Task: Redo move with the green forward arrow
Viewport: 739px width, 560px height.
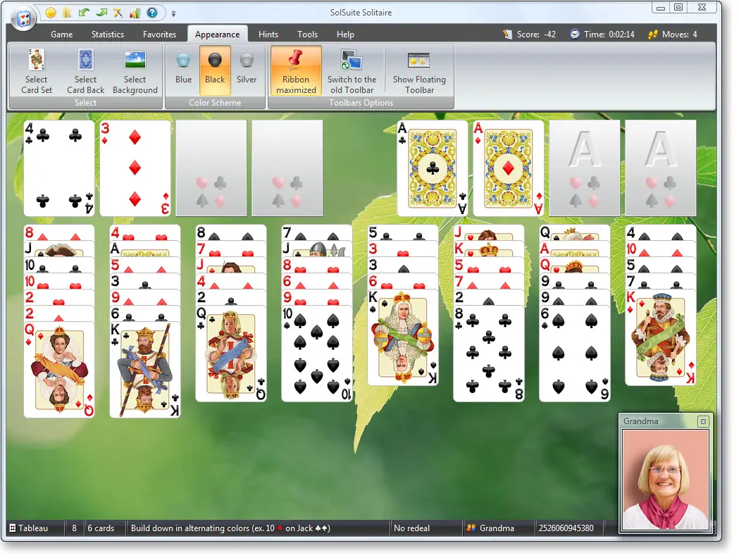Action: pos(101,13)
